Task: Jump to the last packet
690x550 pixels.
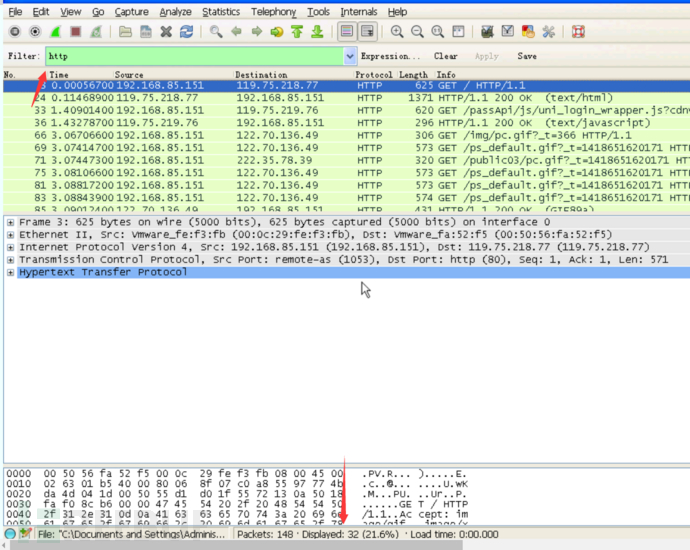Action: point(317,32)
